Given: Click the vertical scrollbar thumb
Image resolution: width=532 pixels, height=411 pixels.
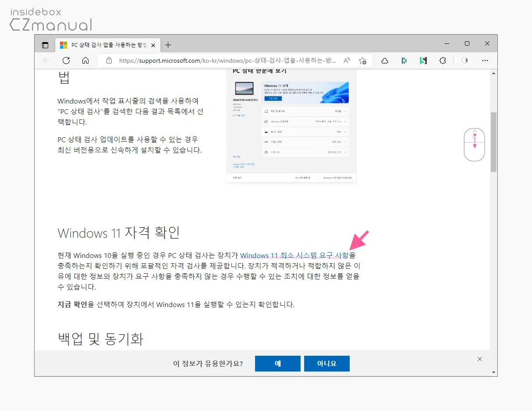Looking at the screenshot, I should pos(493,142).
